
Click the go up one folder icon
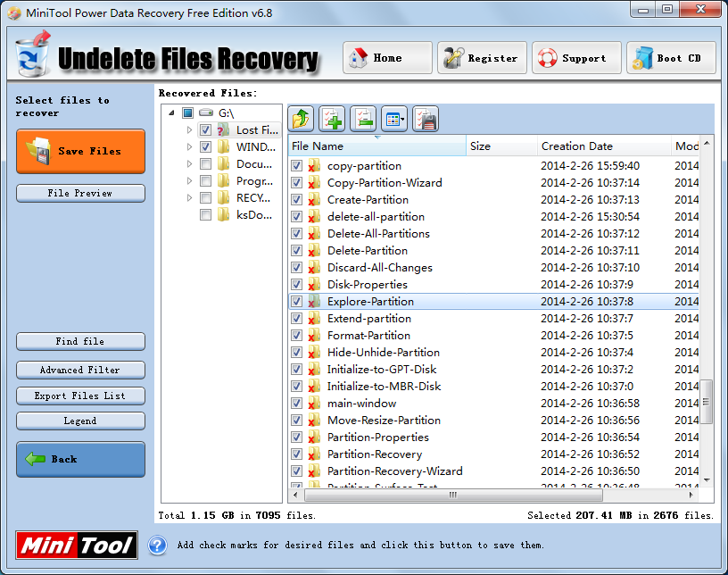coord(301,119)
